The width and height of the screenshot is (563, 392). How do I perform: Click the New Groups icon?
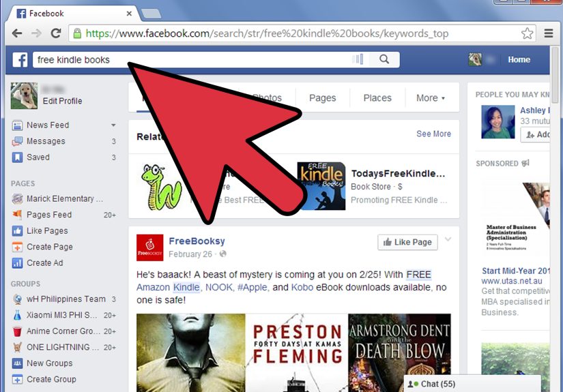click(x=17, y=363)
